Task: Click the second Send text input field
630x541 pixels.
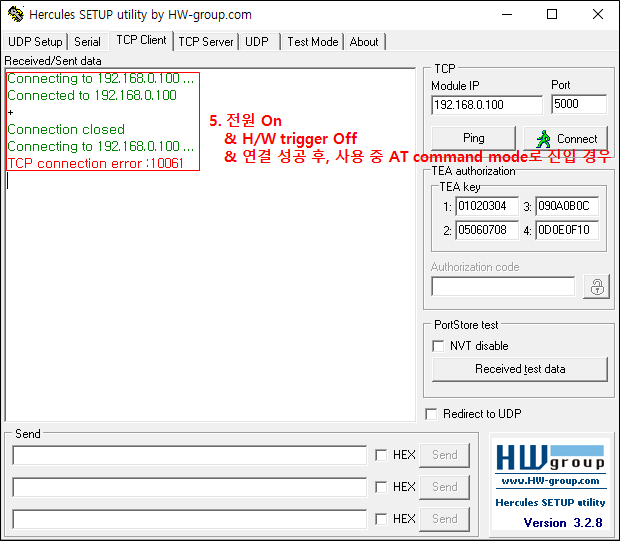Action: pyautogui.click(x=190, y=487)
